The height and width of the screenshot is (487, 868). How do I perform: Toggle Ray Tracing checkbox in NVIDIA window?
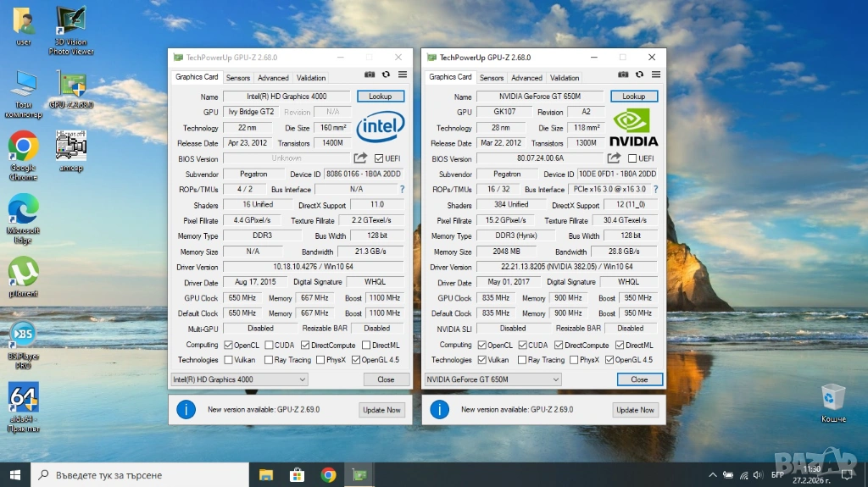point(522,360)
